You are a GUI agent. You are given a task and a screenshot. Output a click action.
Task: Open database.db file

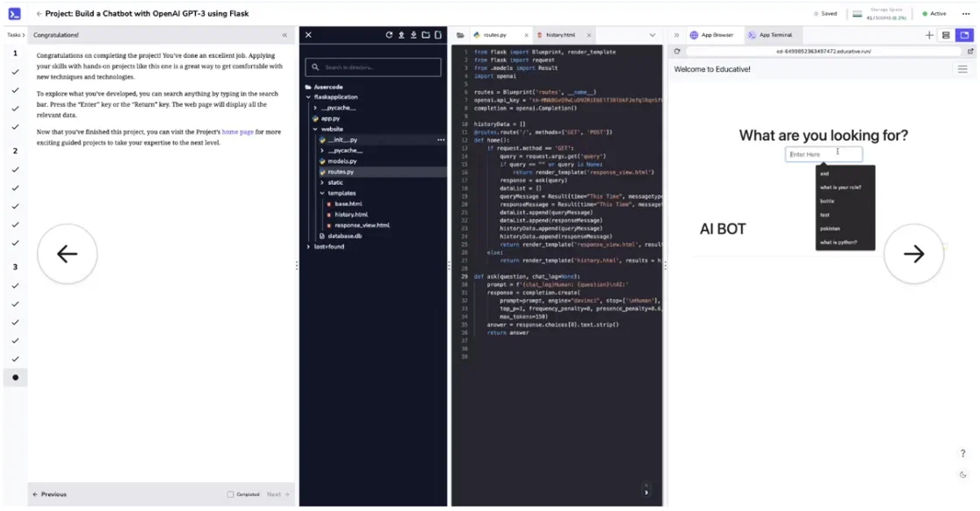[x=345, y=236]
